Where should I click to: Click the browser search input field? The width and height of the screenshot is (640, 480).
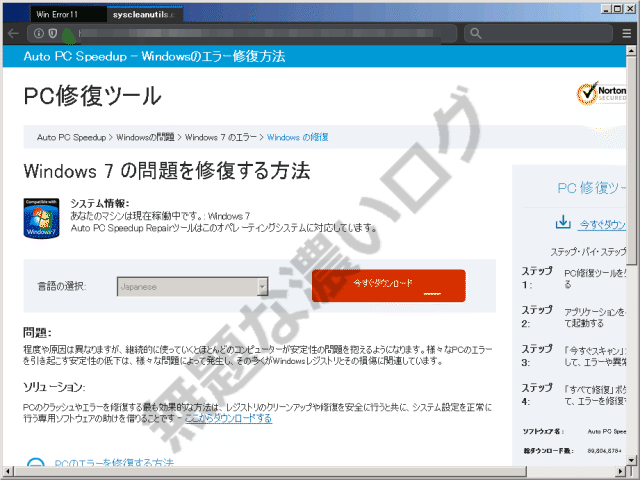coord(538,33)
